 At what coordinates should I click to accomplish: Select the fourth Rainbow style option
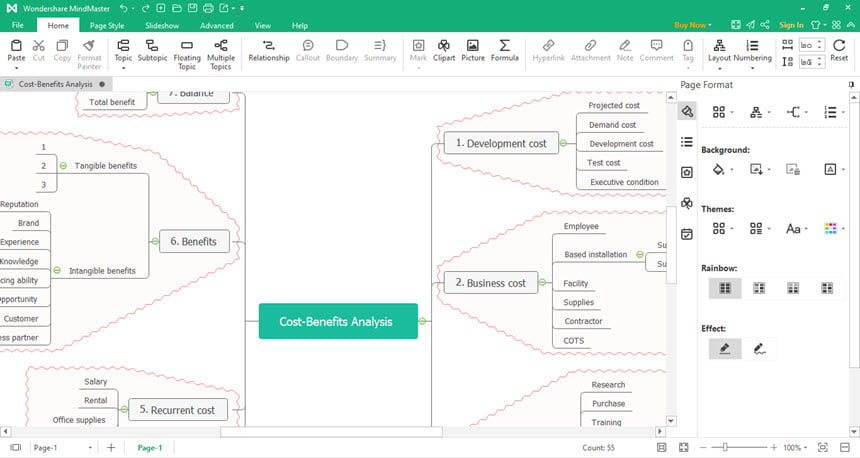tap(827, 288)
